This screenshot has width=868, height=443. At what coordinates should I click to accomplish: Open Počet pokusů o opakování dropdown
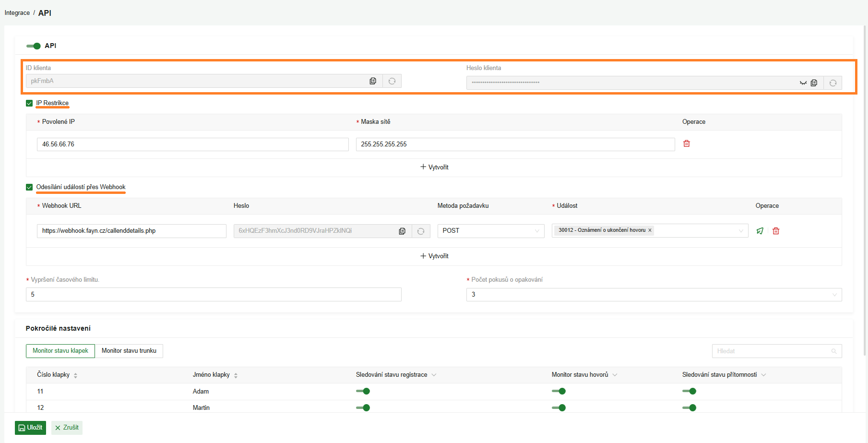pyautogui.click(x=654, y=295)
